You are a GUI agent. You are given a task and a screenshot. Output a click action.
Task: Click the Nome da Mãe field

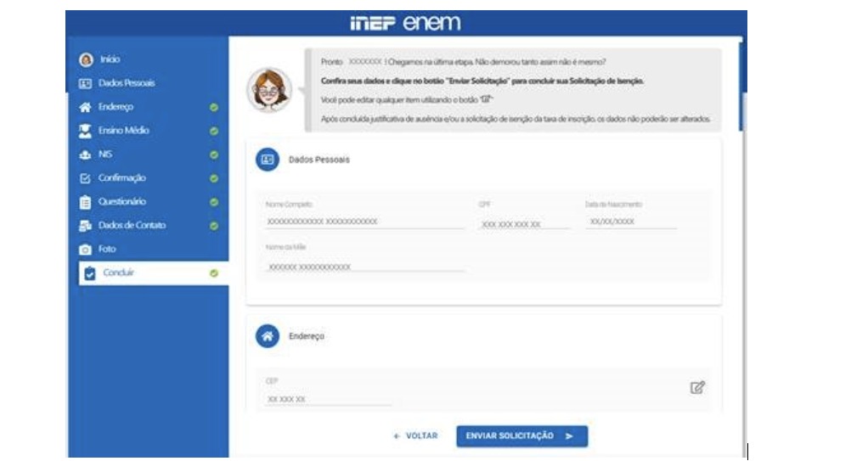pyautogui.click(x=364, y=267)
